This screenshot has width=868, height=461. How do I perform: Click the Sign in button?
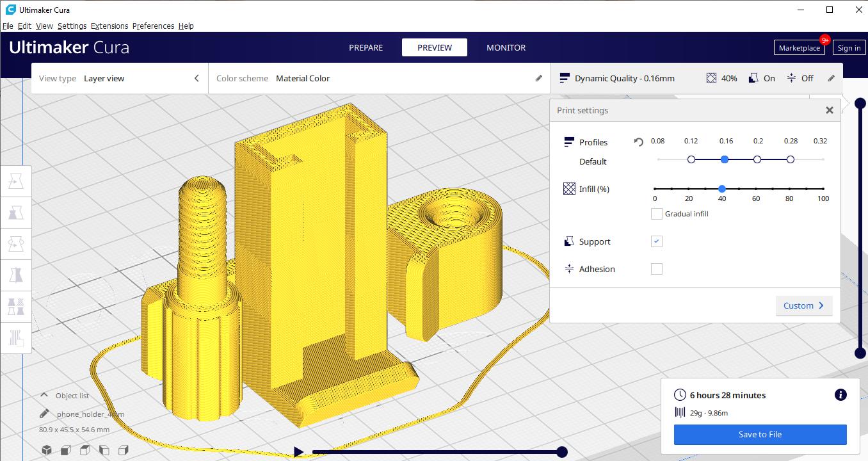[849, 48]
